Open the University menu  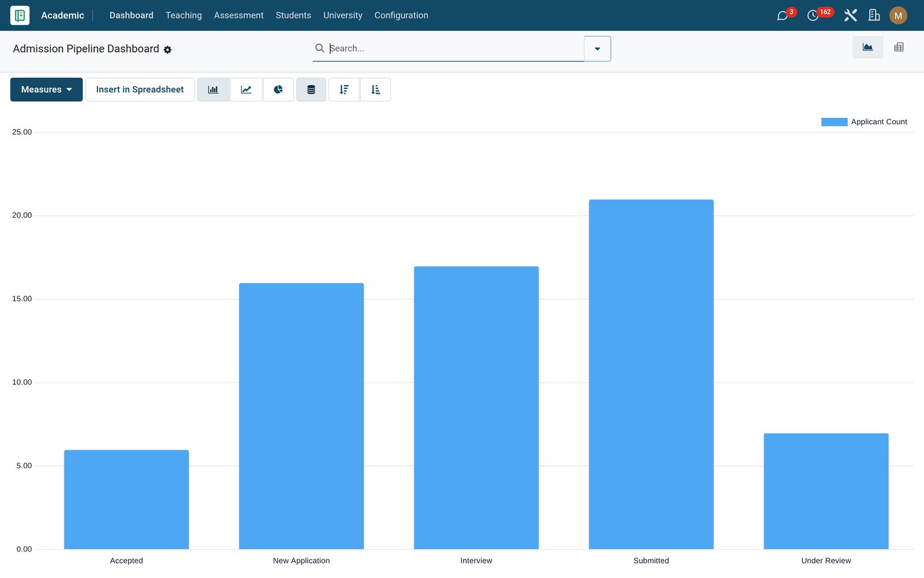click(342, 16)
